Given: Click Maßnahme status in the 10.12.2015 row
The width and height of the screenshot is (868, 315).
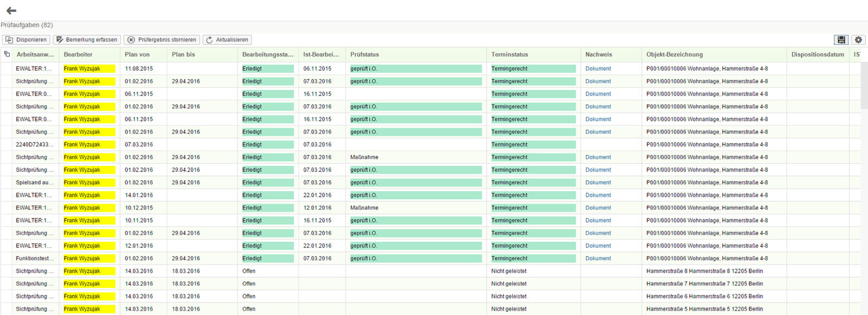Looking at the screenshot, I should point(364,208).
